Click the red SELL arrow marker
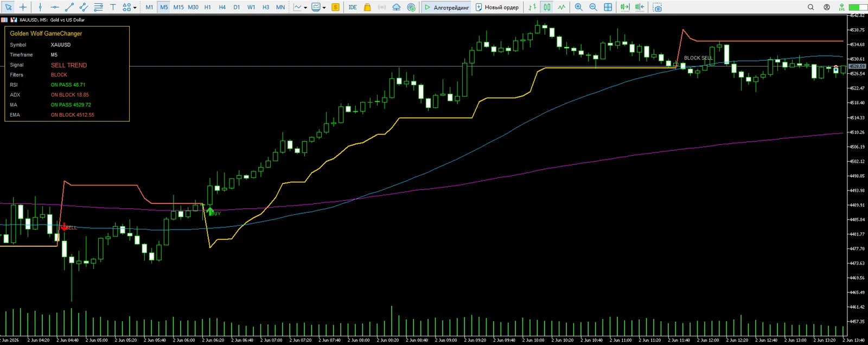868x345 pixels. 64,227
